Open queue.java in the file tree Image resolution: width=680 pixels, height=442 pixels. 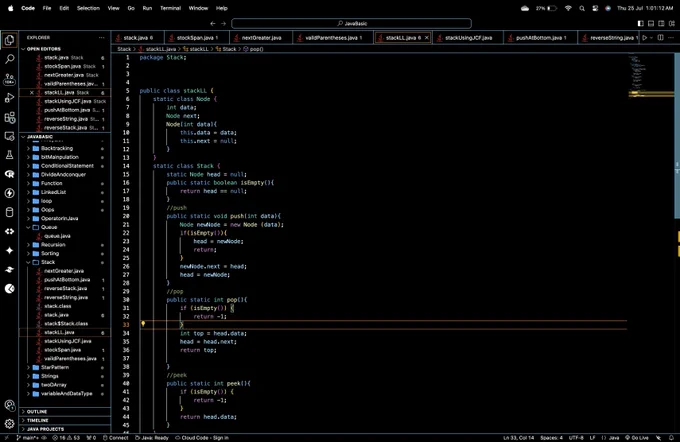(57, 236)
